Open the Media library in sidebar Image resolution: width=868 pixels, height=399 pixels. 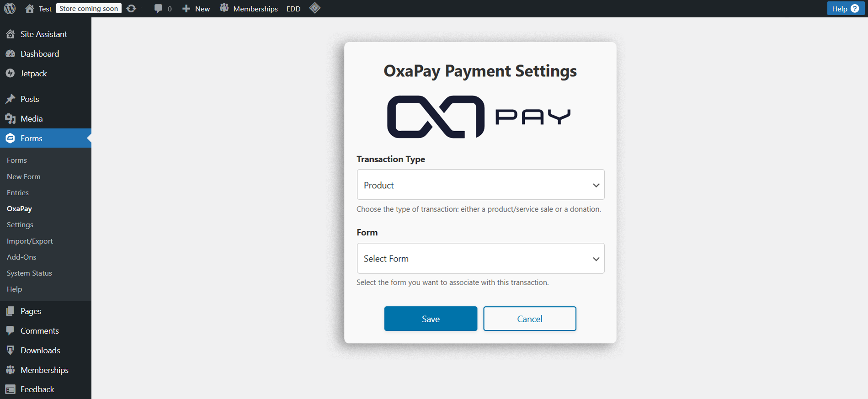[x=32, y=119]
